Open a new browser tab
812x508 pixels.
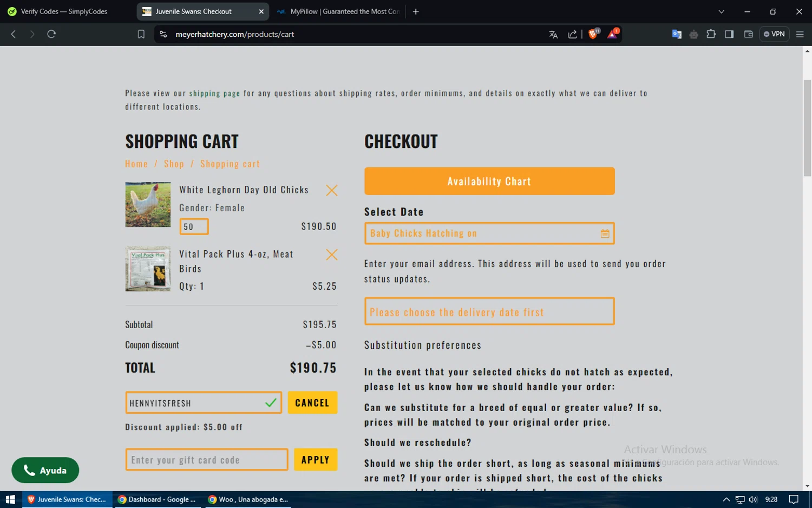416,11
